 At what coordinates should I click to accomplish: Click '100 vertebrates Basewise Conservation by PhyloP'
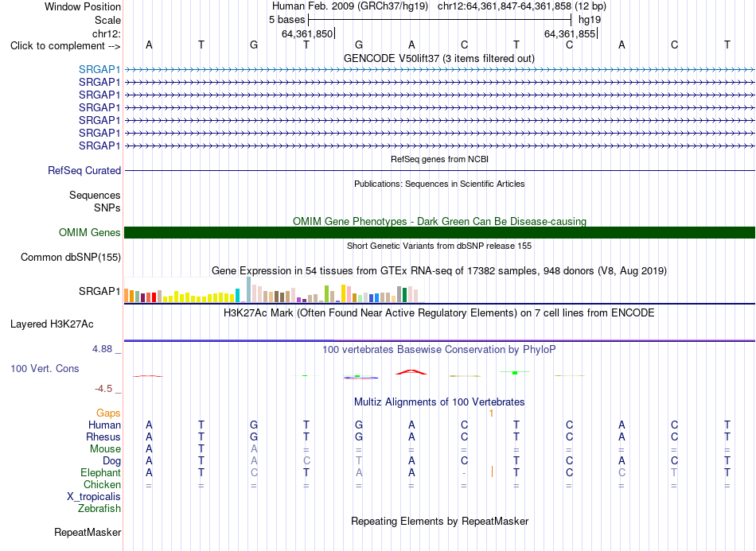click(x=438, y=350)
